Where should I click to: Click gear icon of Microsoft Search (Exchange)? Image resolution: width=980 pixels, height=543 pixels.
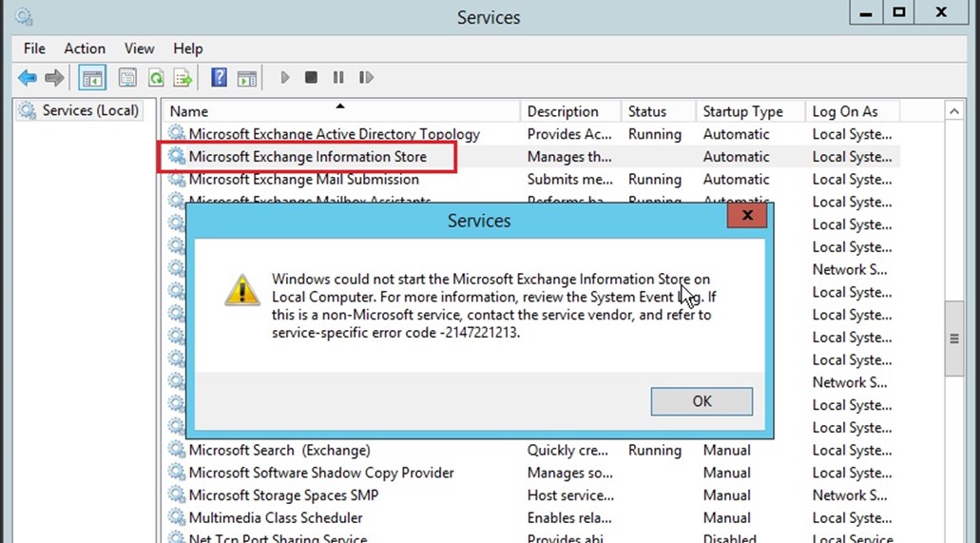tap(177, 450)
